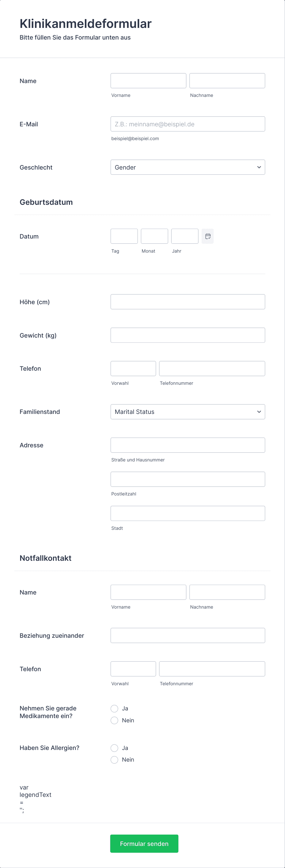Focus the Gewicht (kg) input
The height and width of the screenshot is (868, 285).
coord(188,335)
